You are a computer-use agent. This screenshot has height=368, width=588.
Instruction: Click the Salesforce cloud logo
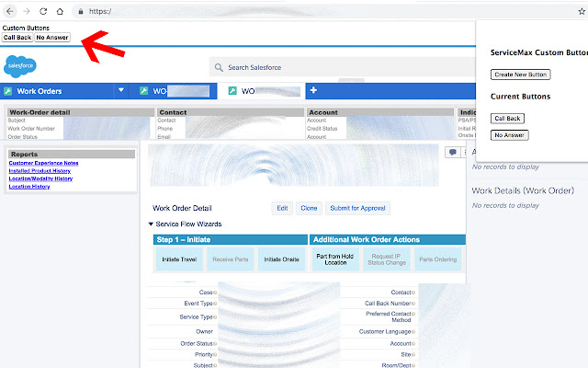pyautogui.click(x=20, y=66)
